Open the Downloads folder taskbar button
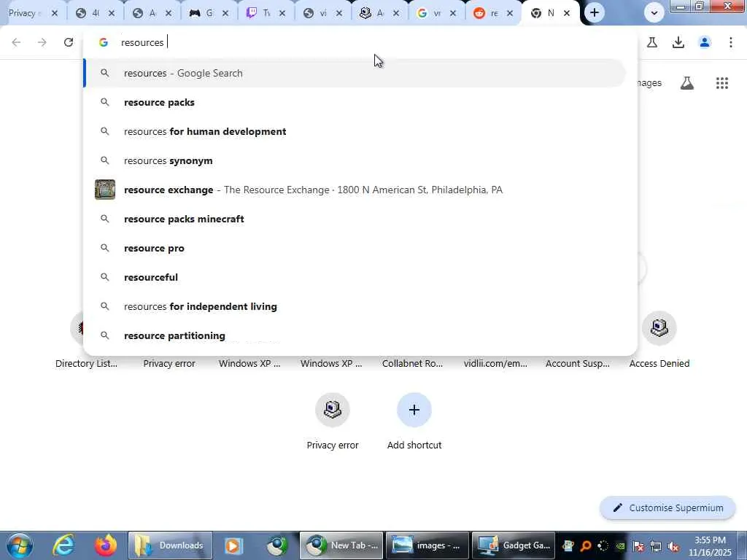This screenshot has width=747, height=560. tap(170, 545)
